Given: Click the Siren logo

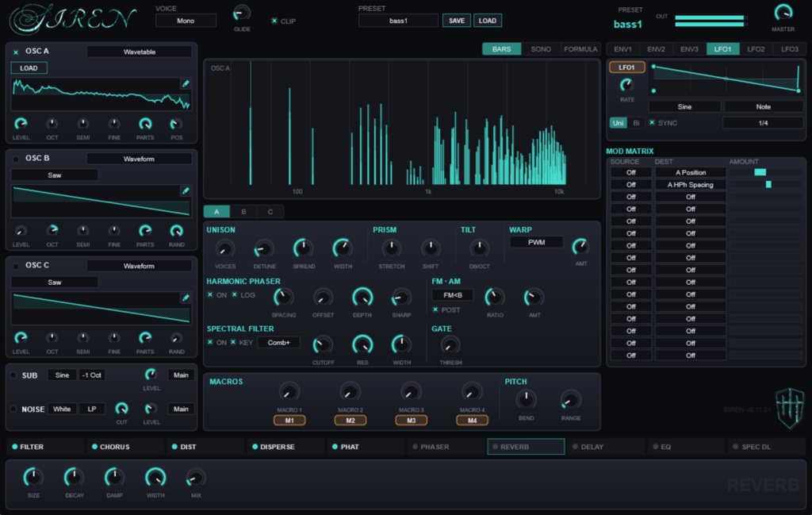Looking at the screenshot, I should pyautogui.click(x=73, y=20).
